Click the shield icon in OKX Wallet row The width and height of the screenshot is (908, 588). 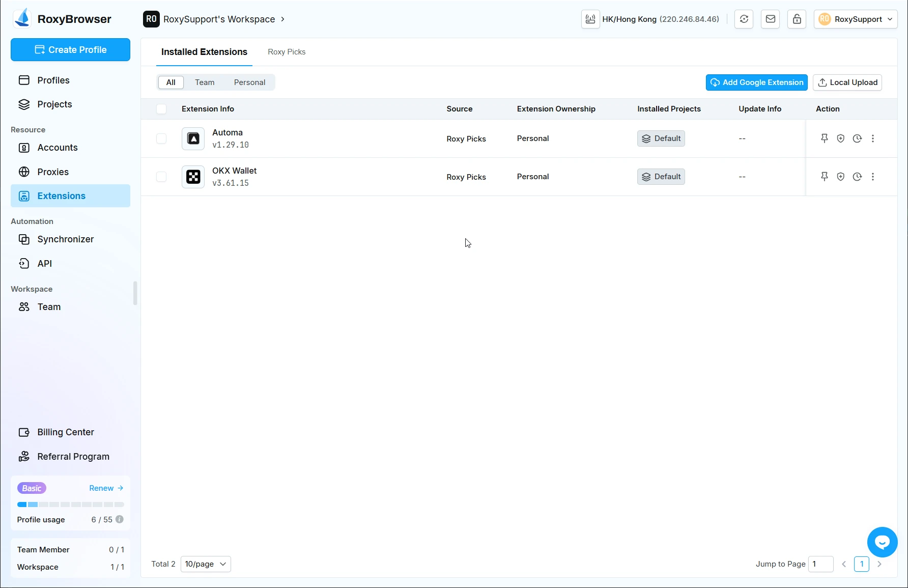tap(840, 177)
